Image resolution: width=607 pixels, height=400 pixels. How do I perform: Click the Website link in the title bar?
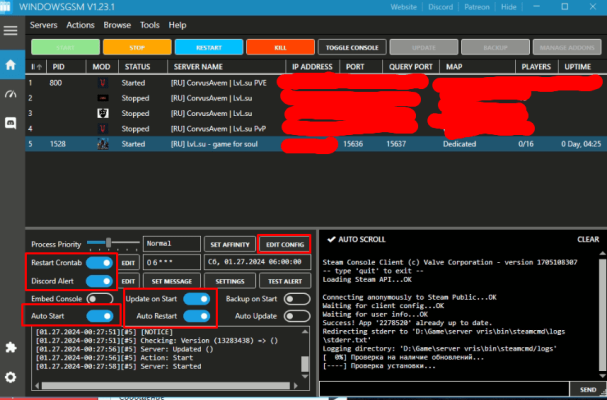pos(403,7)
